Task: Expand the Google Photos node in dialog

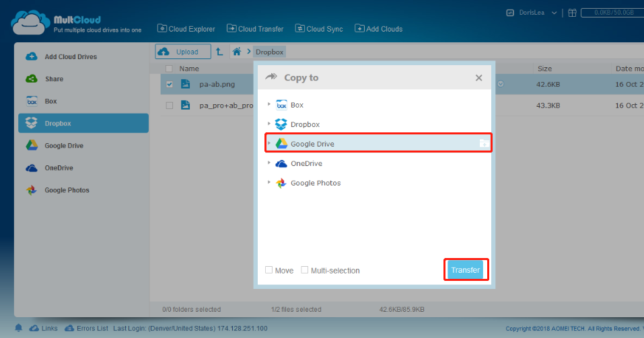Action: pyautogui.click(x=269, y=182)
